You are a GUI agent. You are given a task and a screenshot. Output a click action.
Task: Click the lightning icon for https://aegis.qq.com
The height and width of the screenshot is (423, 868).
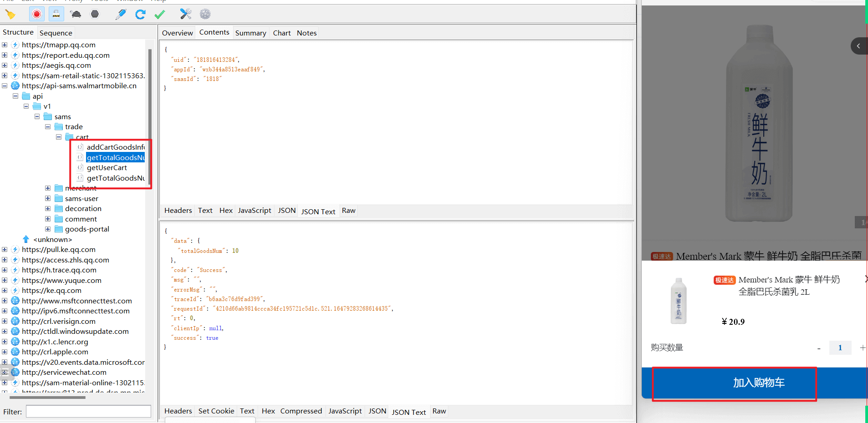point(15,65)
